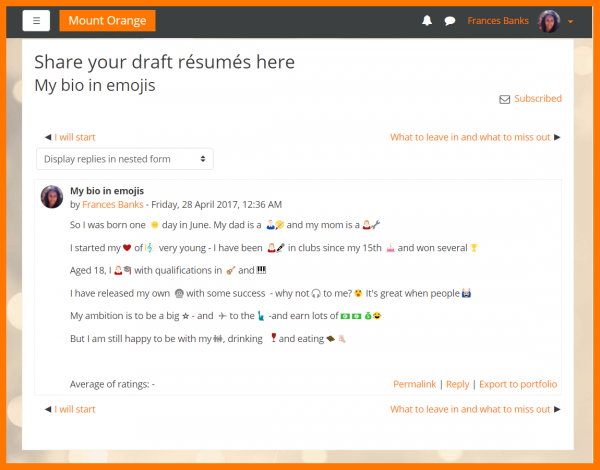Open the messages speech bubble icon

450,21
